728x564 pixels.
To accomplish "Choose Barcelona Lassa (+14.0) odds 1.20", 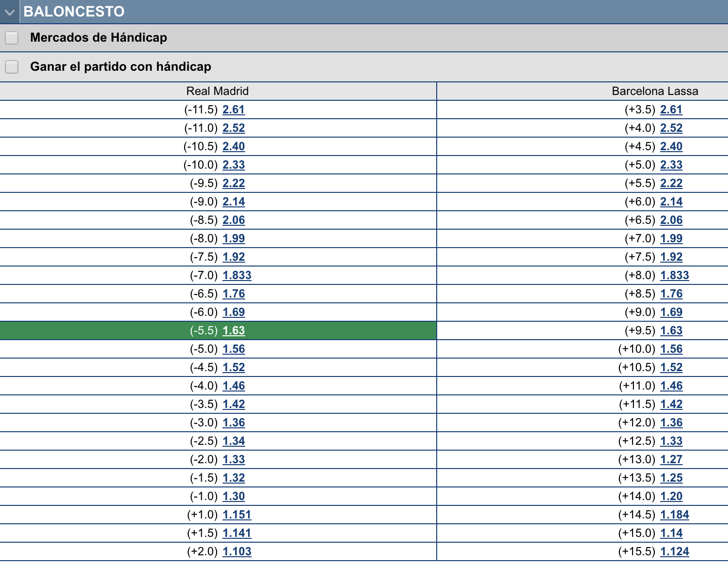I will [x=671, y=496].
